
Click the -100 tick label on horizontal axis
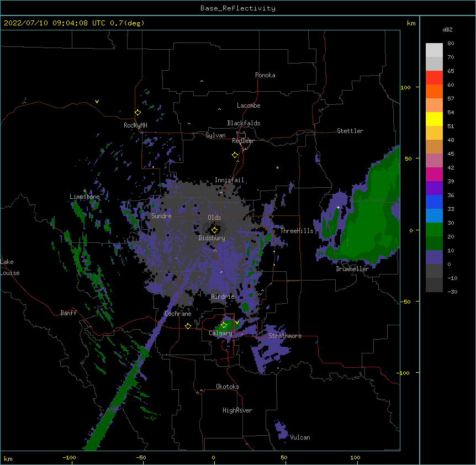(x=69, y=457)
